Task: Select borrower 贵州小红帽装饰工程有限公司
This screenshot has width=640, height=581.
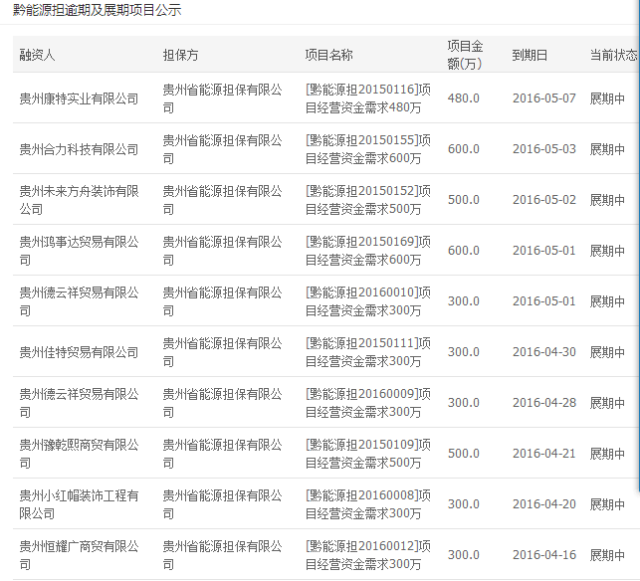Action: (79, 504)
